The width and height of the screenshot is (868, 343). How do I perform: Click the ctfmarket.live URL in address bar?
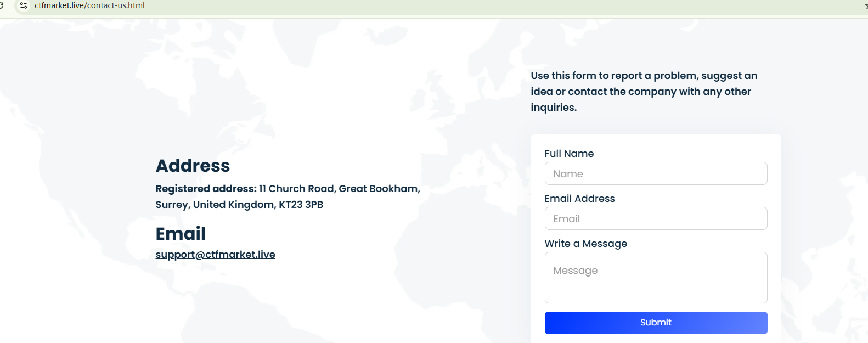pos(89,5)
